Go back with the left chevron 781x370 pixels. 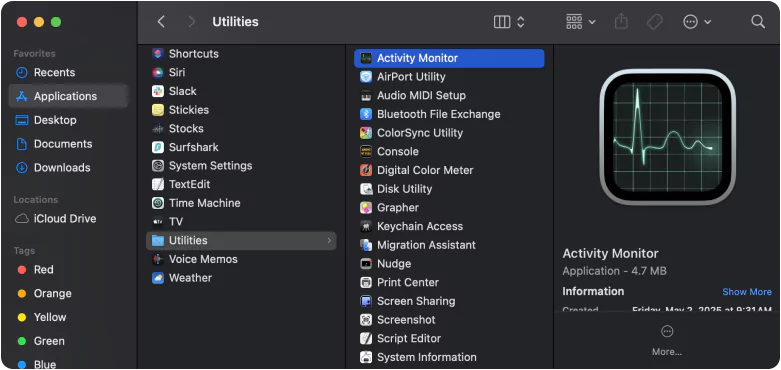[160, 22]
